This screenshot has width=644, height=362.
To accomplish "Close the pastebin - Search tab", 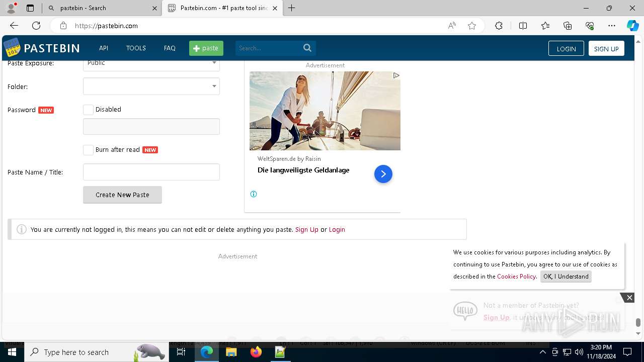I will 154,8.
